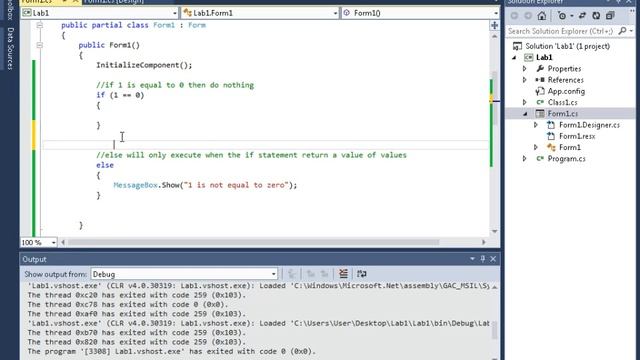Viewport: 640px width, 360px height.
Task: Open Solution Explorer search options dropdown
Action: click(x=631, y=31)
